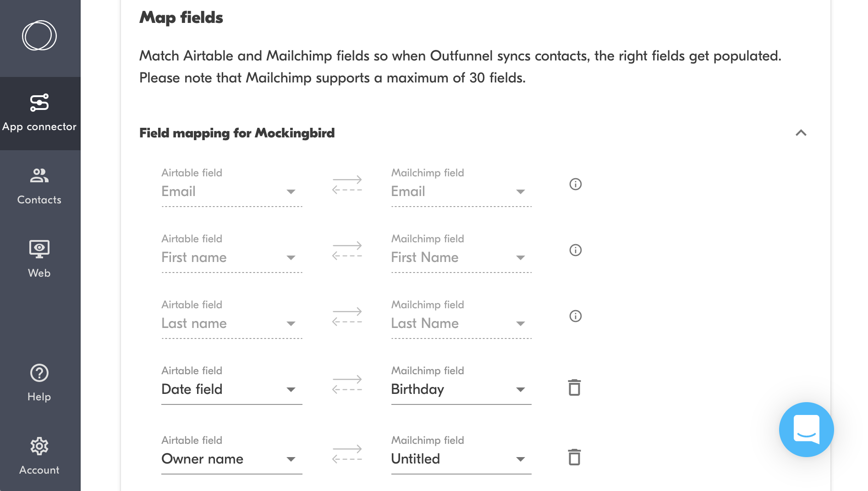This screenshot has height=491, width=868.
Task: Open the Untitled Mailchimp field dropdown
Action: 461,459
